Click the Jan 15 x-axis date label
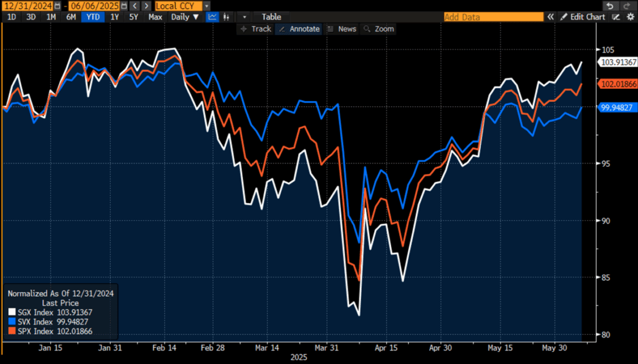This screenshot has height=364, width=638. (50, 348)
